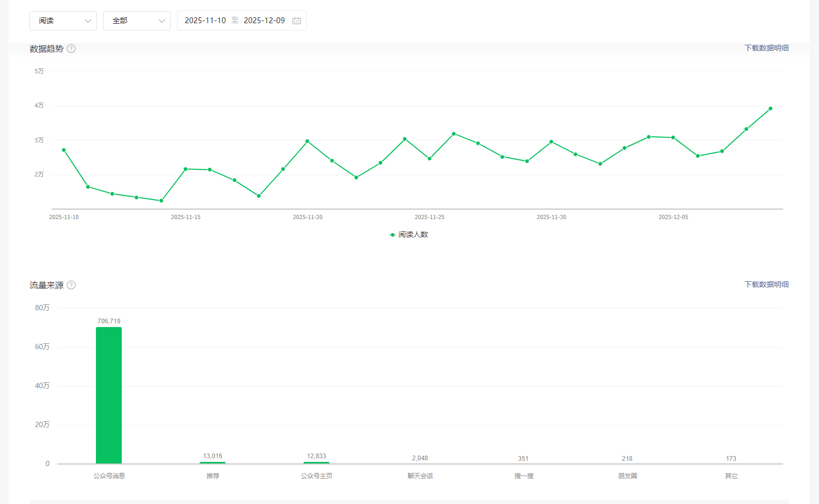
Task: Click the 聊天会话 axis label
Action: pyautogui.click(x=420, y=476)
